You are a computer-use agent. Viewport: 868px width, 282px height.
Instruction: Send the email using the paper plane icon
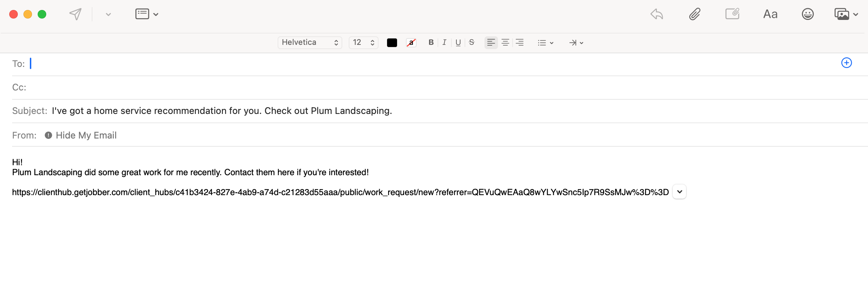coord(75,14)
